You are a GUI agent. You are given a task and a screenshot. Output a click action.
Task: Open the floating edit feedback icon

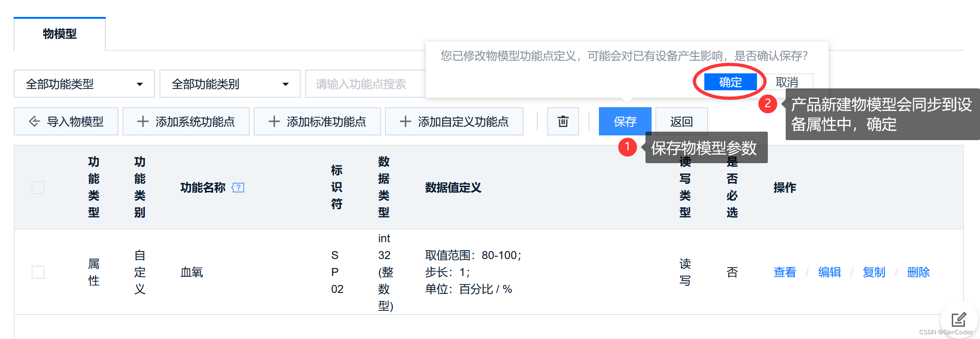point(958,319)
